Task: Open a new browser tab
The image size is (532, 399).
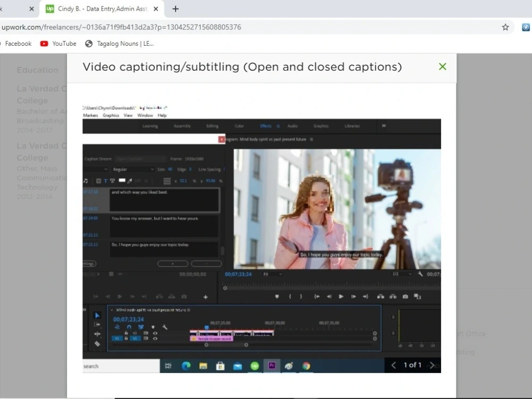Action: pyautogui.click(x=176, y=9)
